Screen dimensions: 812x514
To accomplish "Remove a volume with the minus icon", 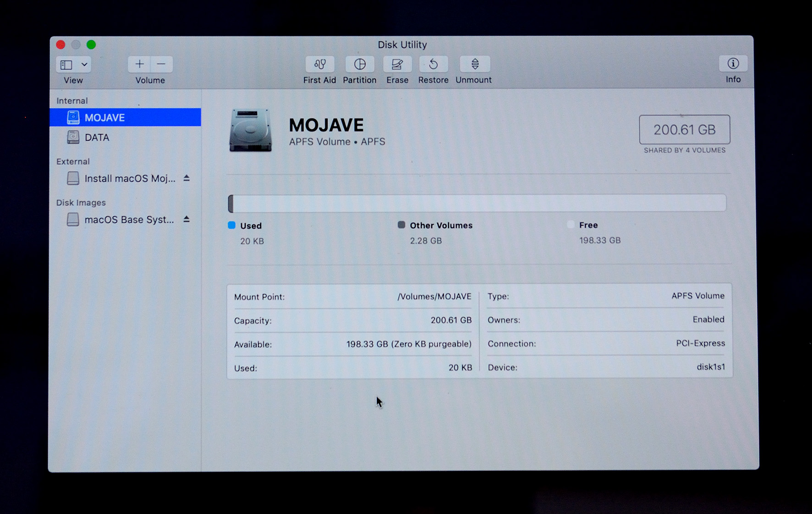I will 161,64.
